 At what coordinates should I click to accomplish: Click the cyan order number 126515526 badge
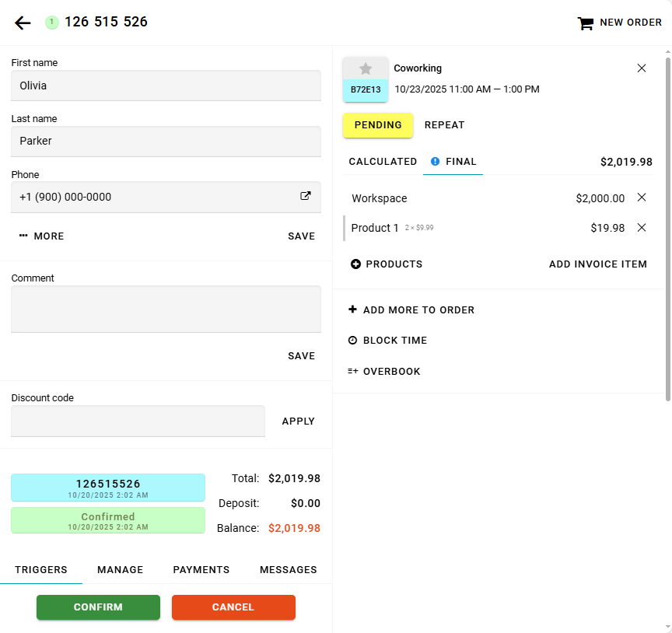(x=108, y=488)
